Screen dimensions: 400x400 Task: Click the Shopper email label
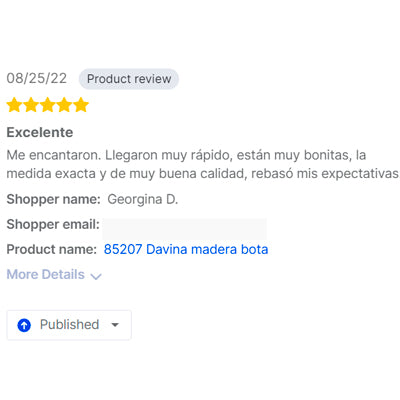[x=53, y=224]
